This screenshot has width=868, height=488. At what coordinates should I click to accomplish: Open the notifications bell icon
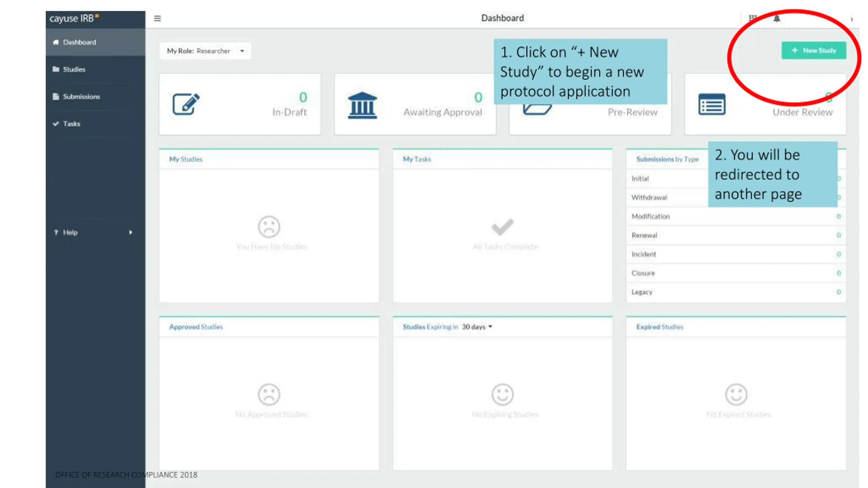coord(777,18)
